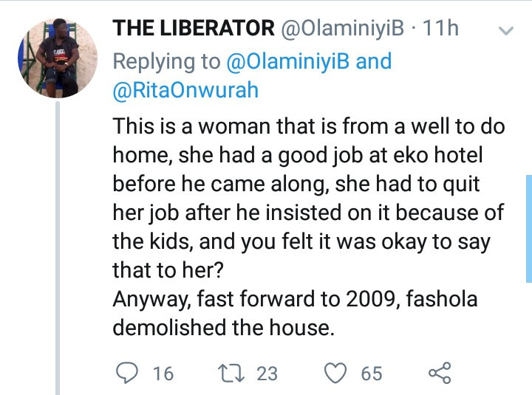
Task: Click the reply count 16
Action: [163, 374]
